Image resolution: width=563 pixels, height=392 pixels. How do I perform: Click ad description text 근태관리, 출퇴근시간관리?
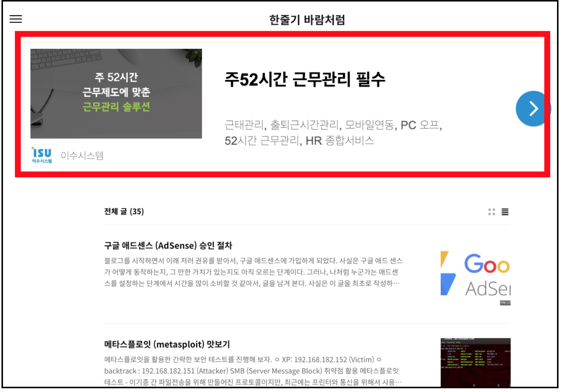pyautogui.click(x=333, y=133)
